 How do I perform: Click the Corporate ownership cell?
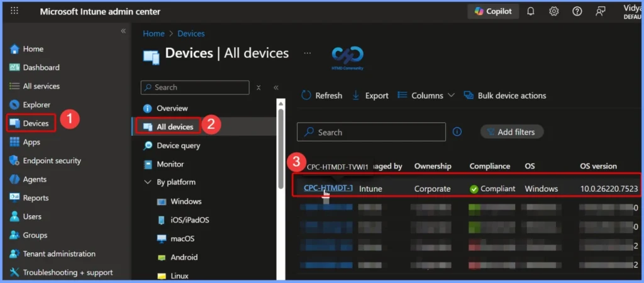[432, 189]
